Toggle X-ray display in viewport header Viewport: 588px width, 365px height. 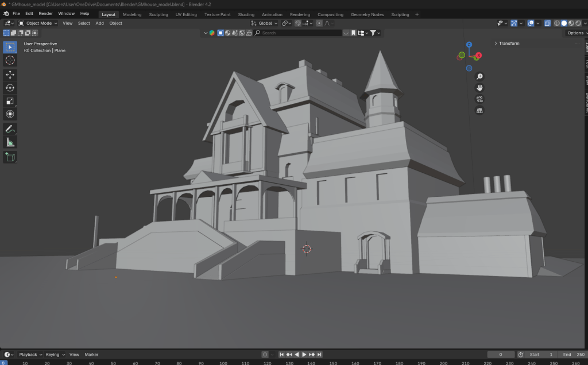(x=547, y=24)
